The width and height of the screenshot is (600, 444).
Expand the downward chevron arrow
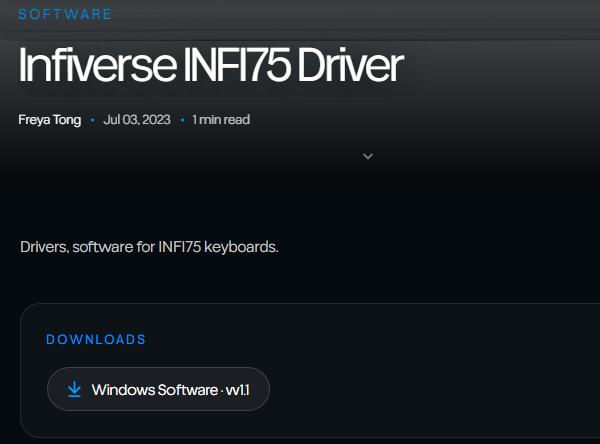point(368,156)
